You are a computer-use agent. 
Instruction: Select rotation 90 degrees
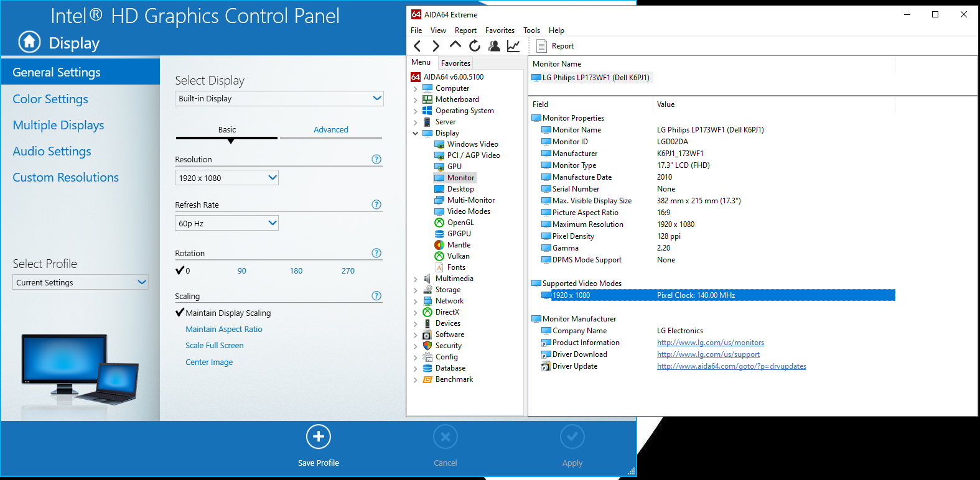click(x=242, y=271)
